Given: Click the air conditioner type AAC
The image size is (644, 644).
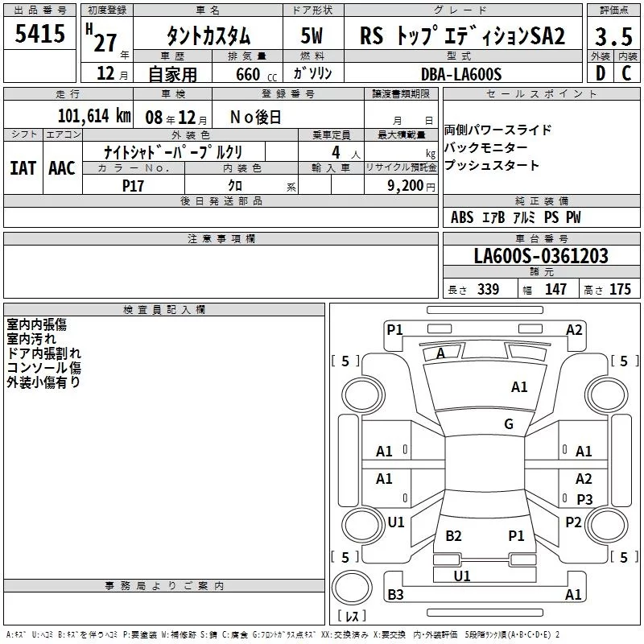Looking at the screenshot, I should (x=62, y=168).
